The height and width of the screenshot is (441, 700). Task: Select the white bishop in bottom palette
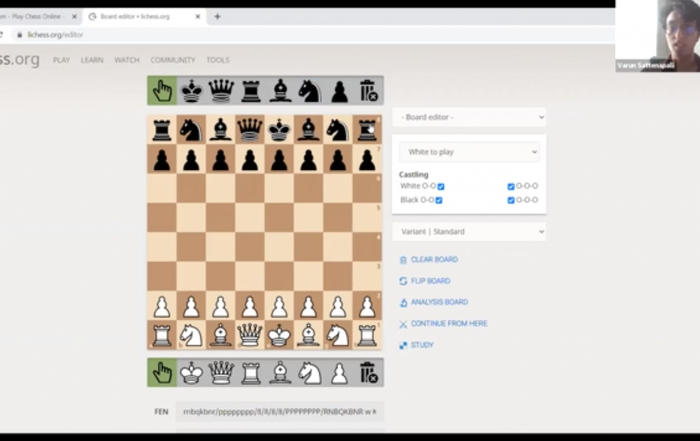pos(280,373)
